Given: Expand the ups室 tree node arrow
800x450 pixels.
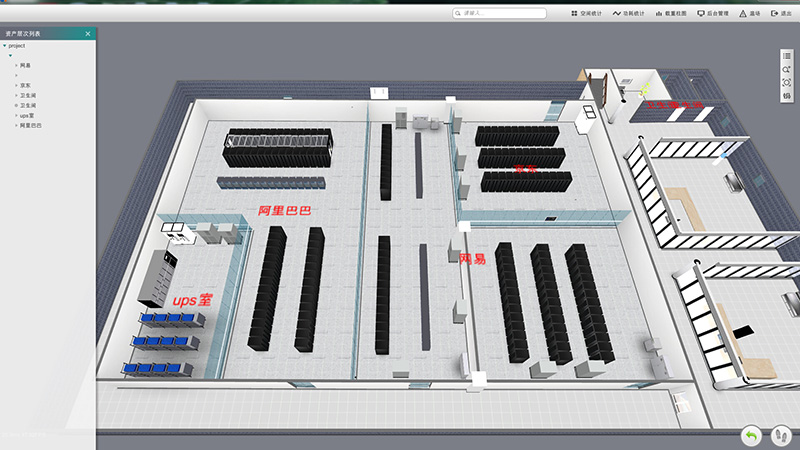Looking at the screenshot, I should 16,115.
